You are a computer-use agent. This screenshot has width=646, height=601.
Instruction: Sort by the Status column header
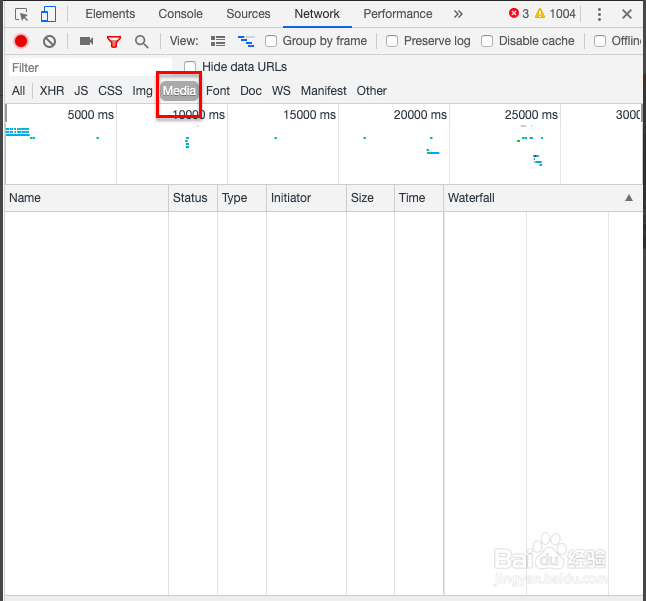(193, 198)
